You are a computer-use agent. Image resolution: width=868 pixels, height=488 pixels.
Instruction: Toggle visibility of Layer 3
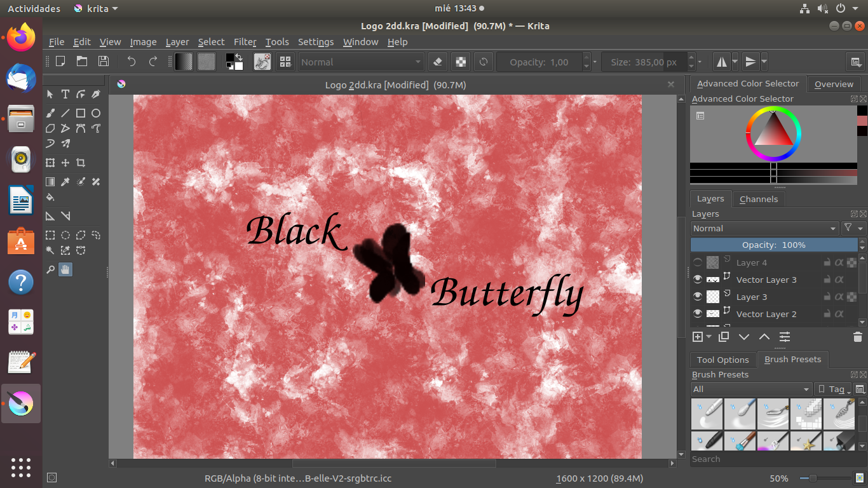[698, 297]
